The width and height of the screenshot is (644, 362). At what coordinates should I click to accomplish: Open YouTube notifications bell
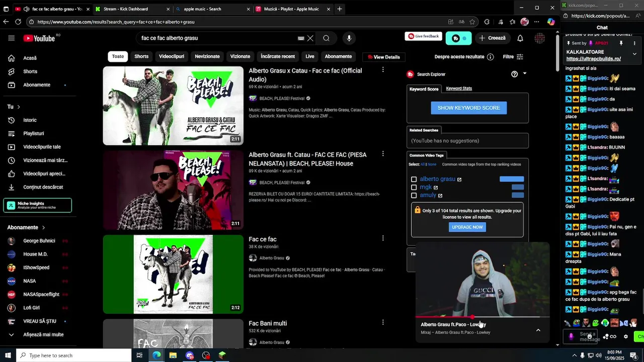[x=520, y=38]
